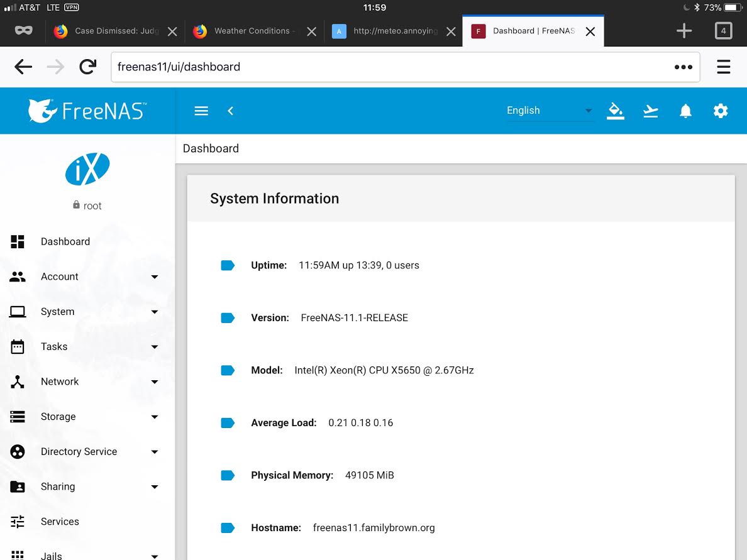Click the freenas11/ui/dashboard address bar

406,67
